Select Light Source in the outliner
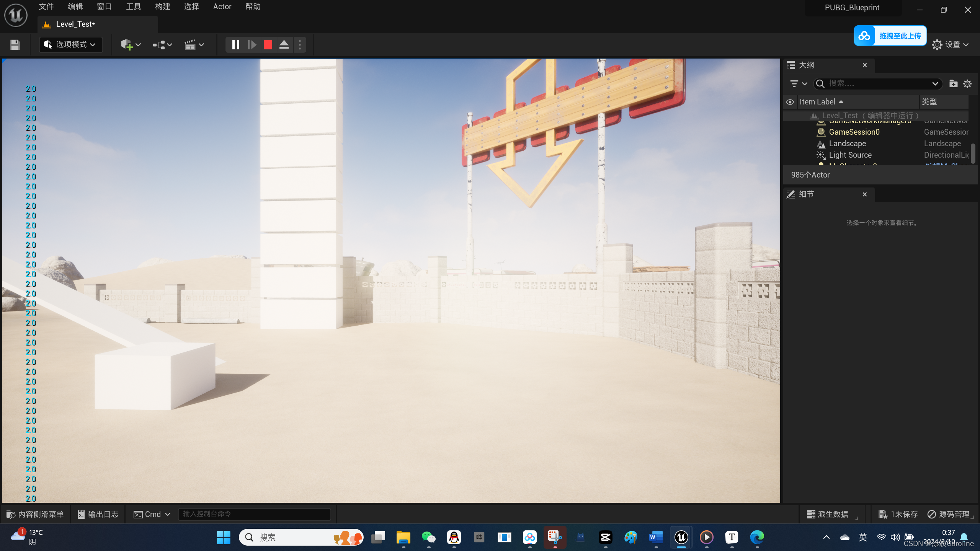This screenshot has height=551, width=980. [x=850, y=155]
